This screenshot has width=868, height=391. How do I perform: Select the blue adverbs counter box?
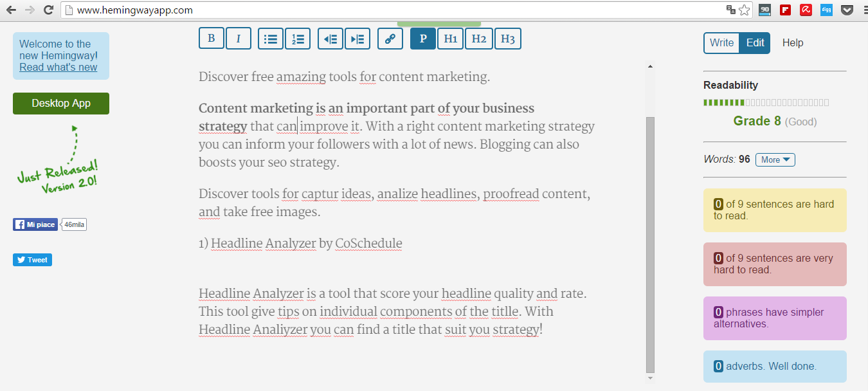tap(775, 367)
